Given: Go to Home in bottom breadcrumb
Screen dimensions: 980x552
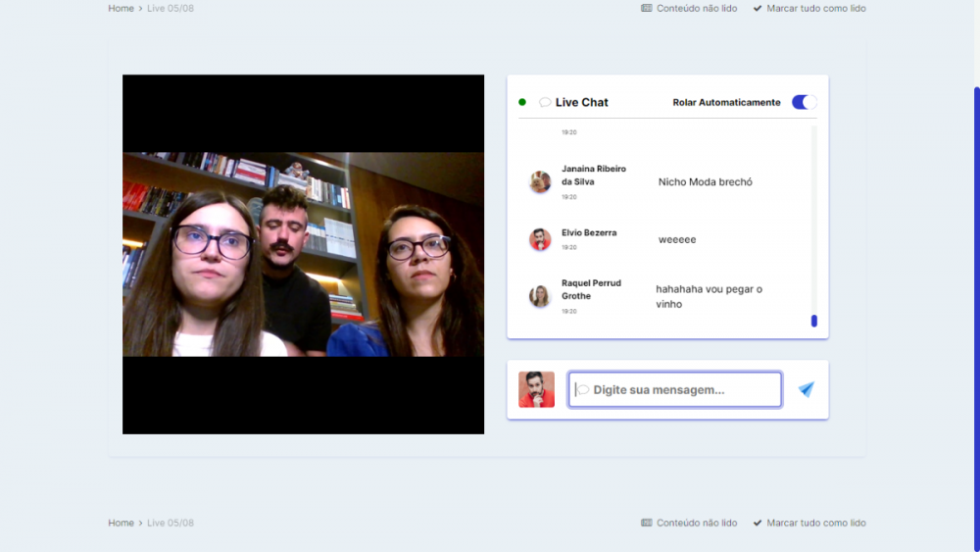Looking at the screenshot, I should point(121,523).
